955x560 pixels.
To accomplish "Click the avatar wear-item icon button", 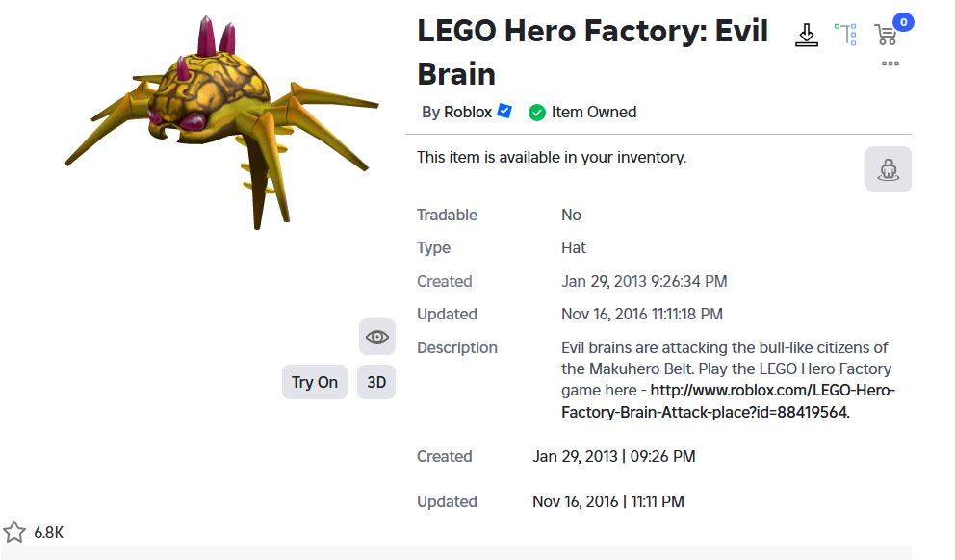I will coord(888,169).
